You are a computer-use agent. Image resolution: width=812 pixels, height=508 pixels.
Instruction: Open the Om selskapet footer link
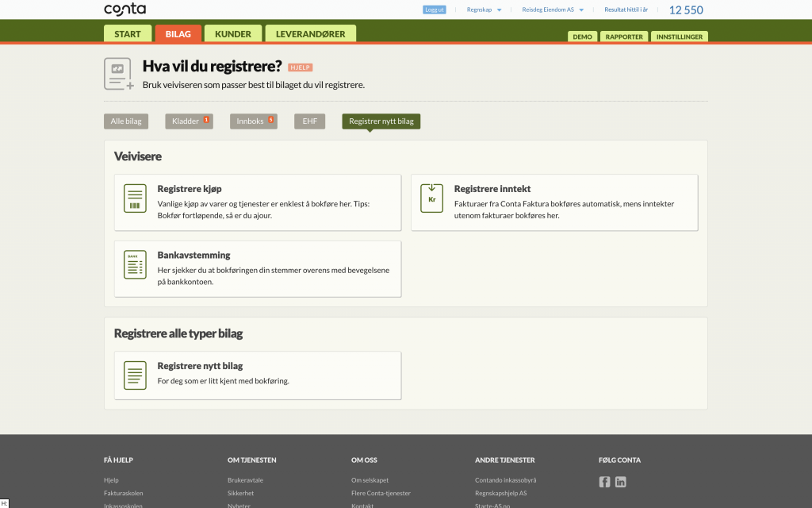370,480
